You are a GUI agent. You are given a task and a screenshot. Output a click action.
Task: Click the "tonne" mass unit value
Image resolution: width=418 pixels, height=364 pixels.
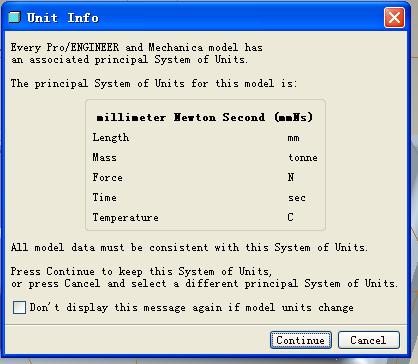point(303,158)
